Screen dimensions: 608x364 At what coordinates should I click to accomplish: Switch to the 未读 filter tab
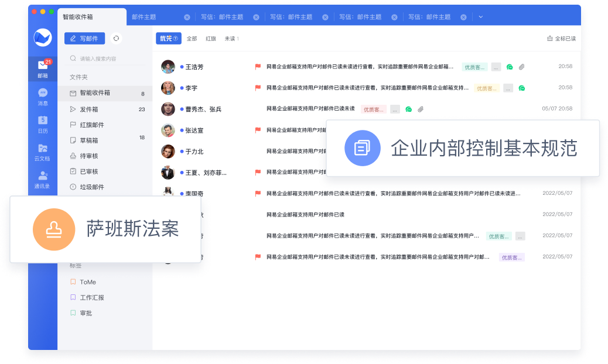coord(231,39)
